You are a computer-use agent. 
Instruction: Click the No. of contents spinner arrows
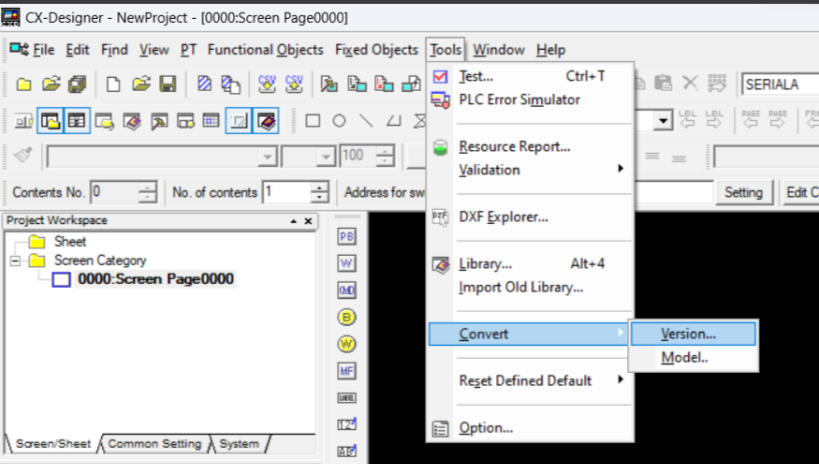319,192
